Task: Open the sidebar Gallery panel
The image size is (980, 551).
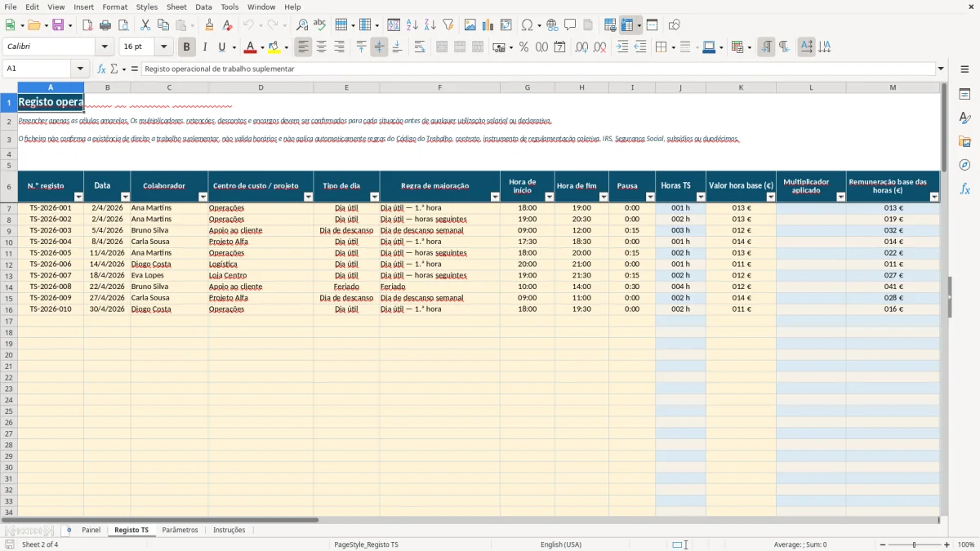Action: pyautogui.click(x=964, y=141)
